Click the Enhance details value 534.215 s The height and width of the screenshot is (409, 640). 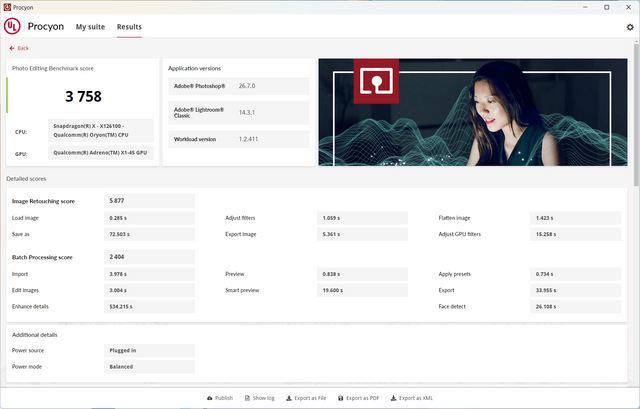click(x=149, y=307)
